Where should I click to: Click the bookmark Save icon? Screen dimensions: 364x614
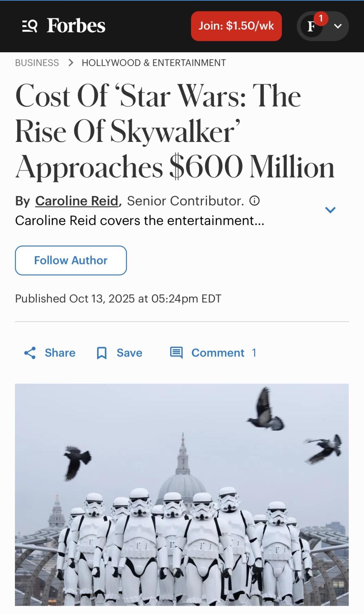pyautogui.click(x=102, y=353)
